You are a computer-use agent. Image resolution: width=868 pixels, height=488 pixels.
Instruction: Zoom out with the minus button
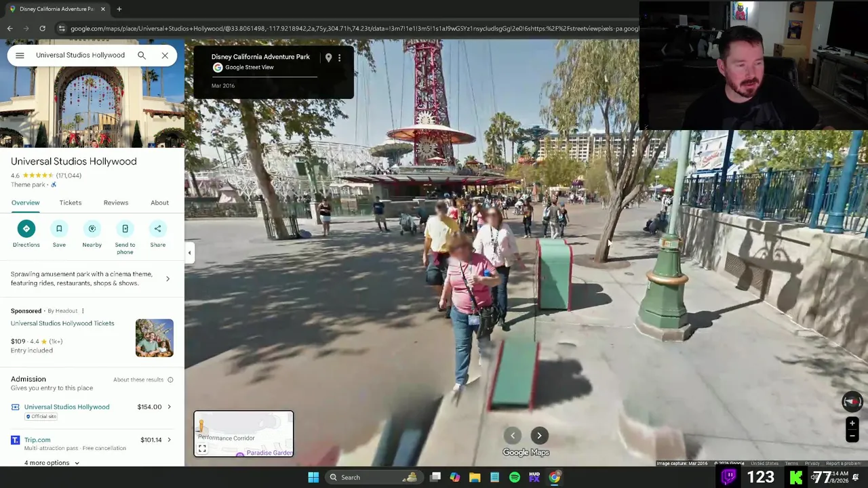[852, 436]
